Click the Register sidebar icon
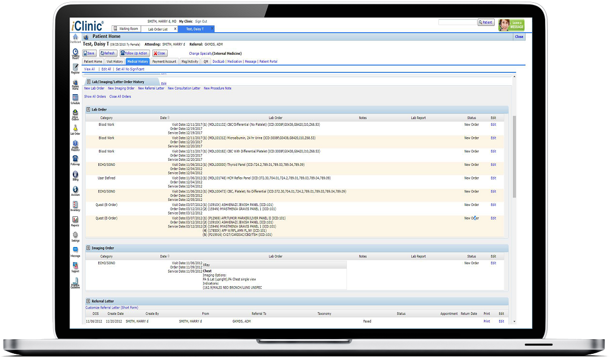 coord(75,68)
